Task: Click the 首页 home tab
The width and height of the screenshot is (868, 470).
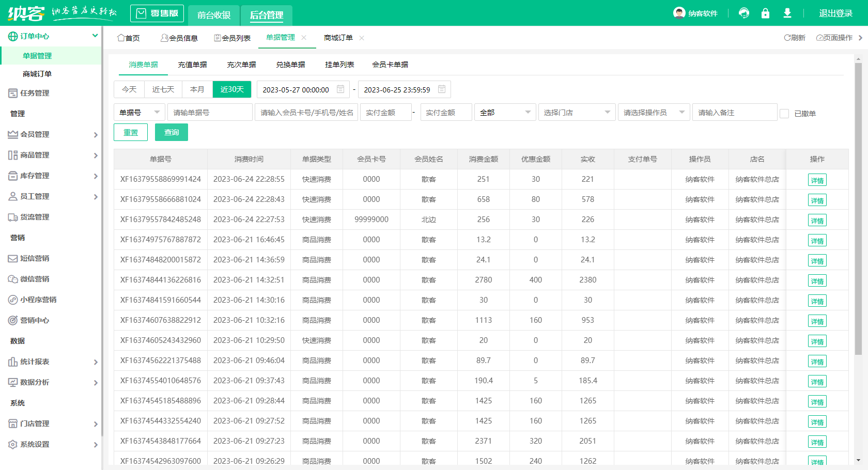Action: [129, 38]
